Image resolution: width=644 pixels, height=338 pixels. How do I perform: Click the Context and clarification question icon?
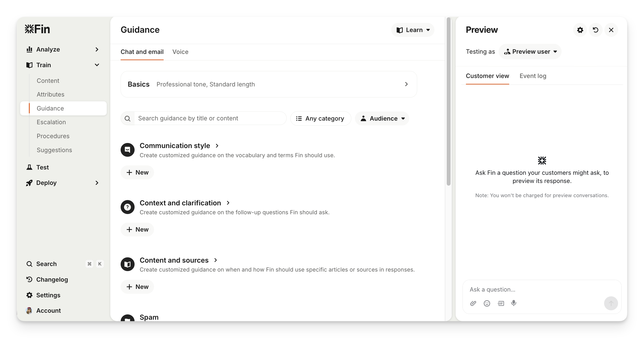click(128, 207)
